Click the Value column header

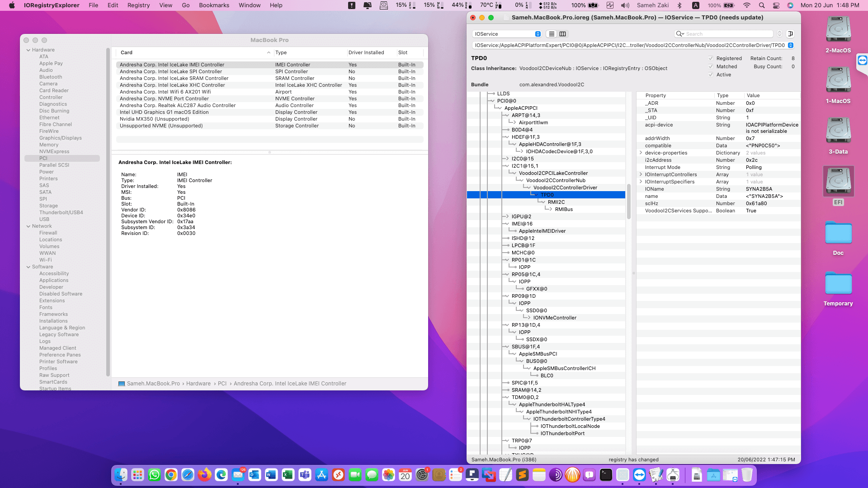pos(772,95)
